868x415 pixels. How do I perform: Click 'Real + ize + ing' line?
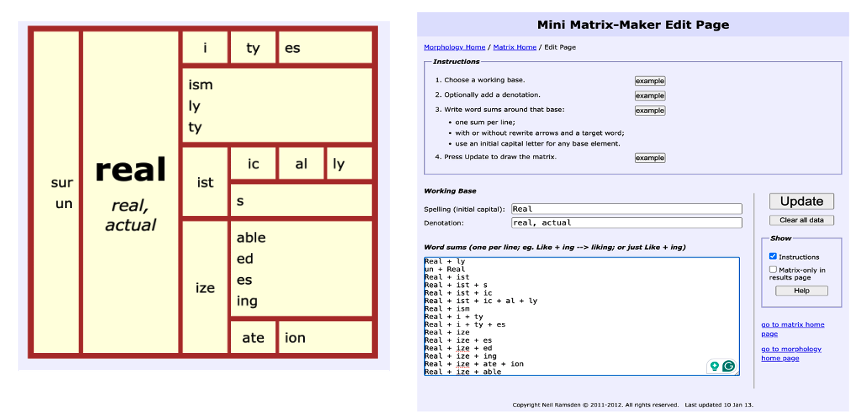(x=461, y=356)
